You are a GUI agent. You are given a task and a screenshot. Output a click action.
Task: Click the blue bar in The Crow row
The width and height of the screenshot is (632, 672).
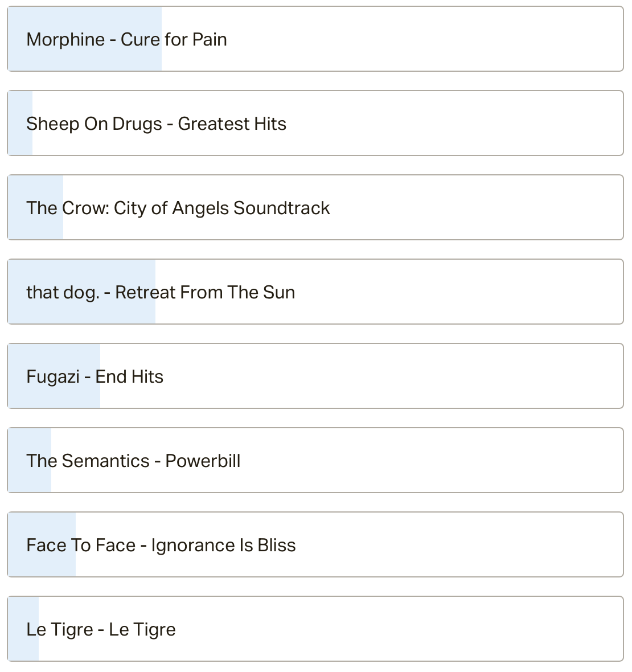[x=35, y=207]
